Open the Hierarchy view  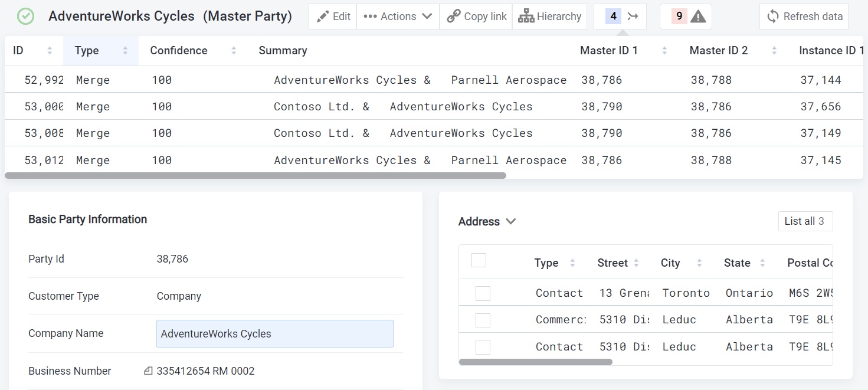[549, 17]
